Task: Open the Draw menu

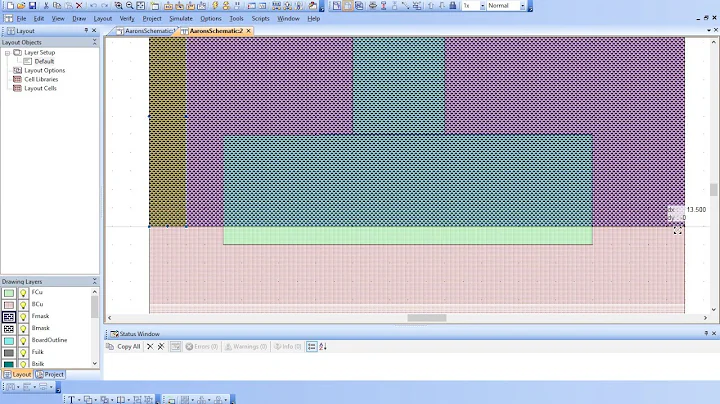Action: 79,19
